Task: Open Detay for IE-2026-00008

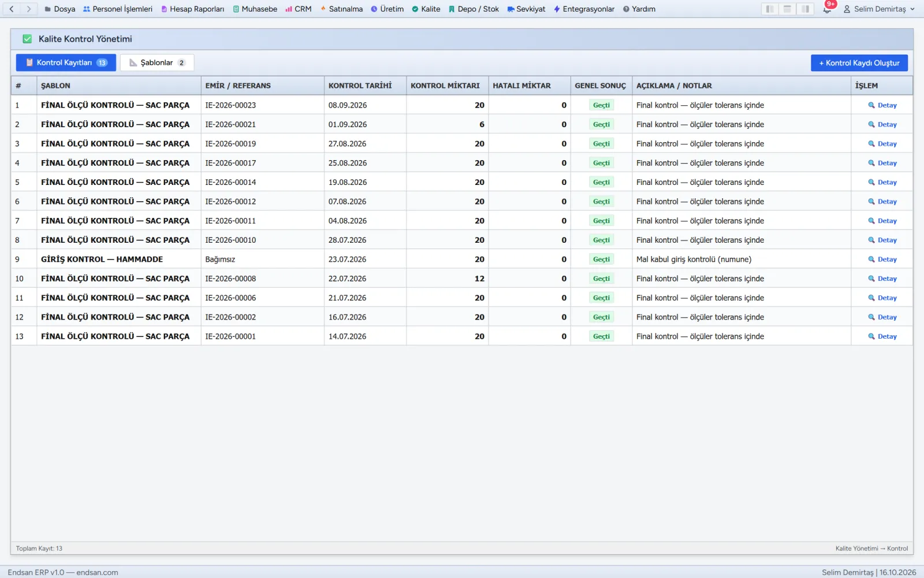Action: point(882,279)
